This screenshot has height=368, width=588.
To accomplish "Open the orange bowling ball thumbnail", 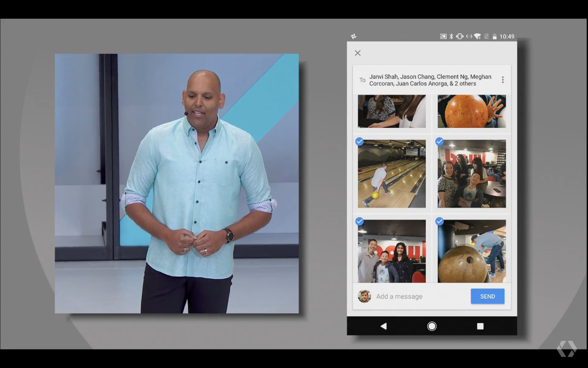I will point(472,111).
